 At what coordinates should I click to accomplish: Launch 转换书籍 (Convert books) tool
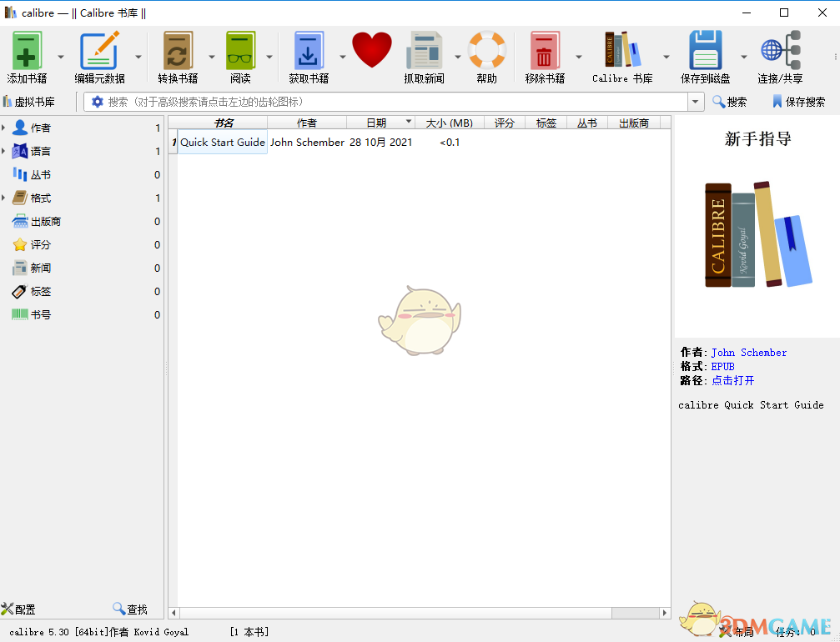(x=177, y=52)
